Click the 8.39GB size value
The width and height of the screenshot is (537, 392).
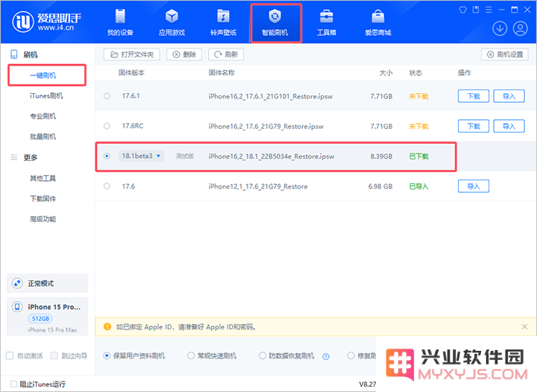point(381,157)
